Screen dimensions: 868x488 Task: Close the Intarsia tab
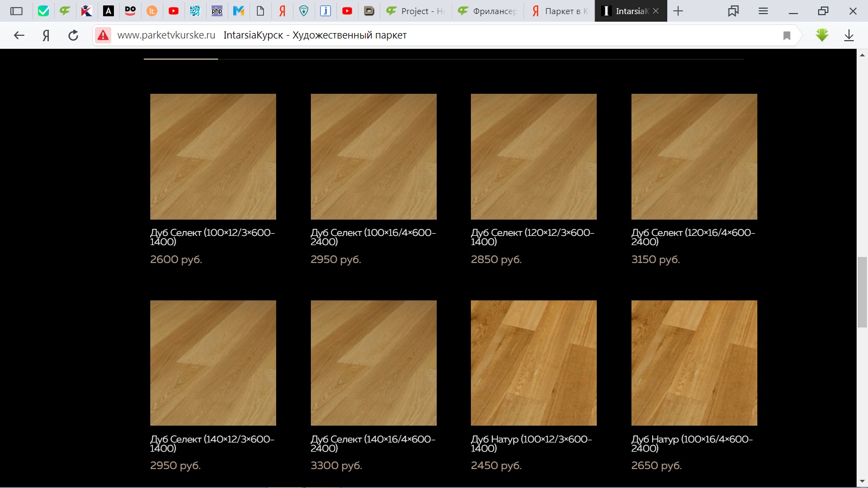tap(656, 11)
